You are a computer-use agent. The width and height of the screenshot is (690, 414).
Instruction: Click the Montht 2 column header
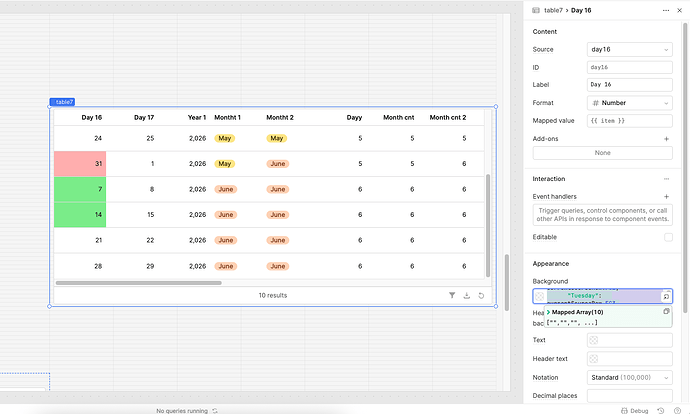point(280,117)
